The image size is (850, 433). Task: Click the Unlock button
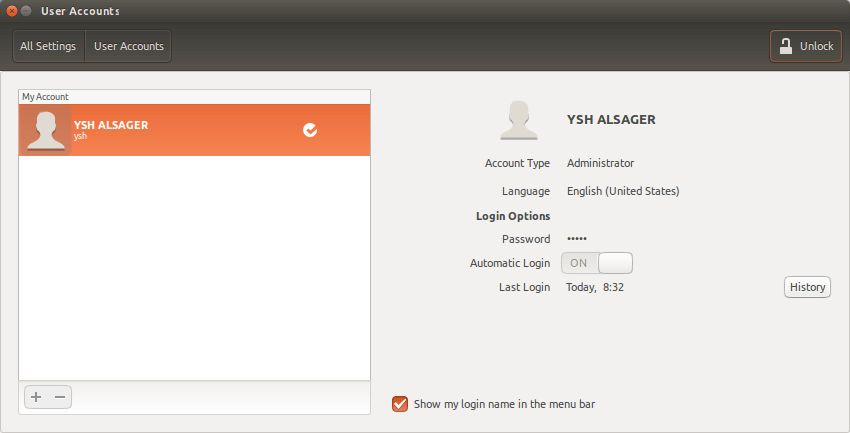[806, 46]
